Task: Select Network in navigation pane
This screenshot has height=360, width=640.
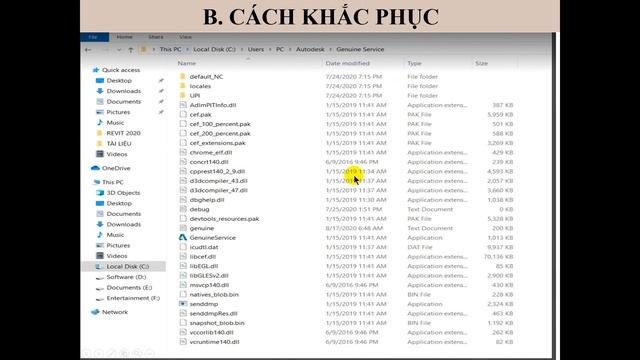Action: [115, 312]
